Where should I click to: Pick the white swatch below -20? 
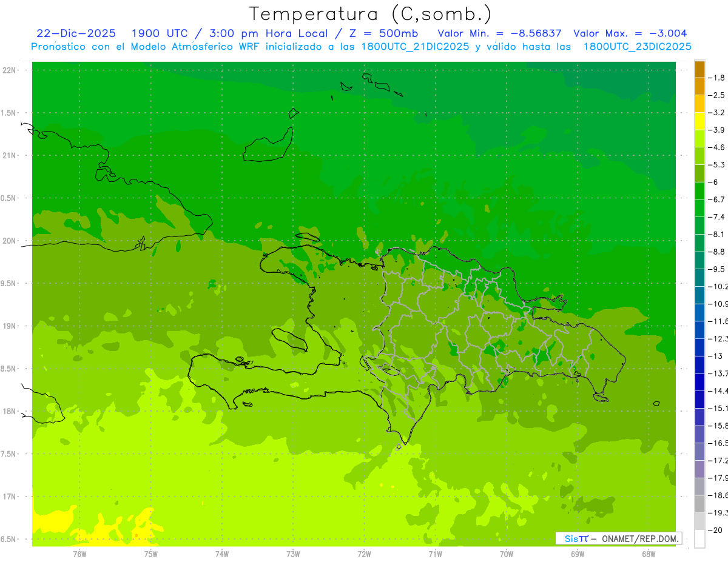coord(699,539)
